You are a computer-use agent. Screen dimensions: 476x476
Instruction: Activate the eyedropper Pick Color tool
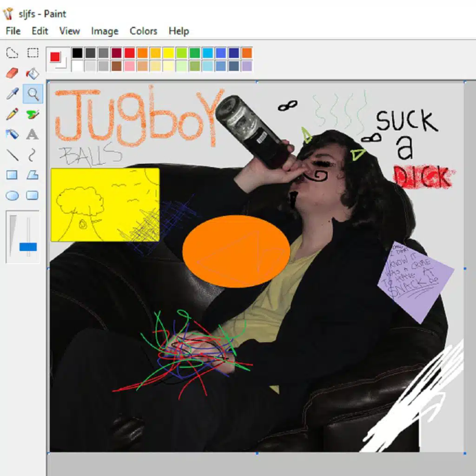(x=12, y=93)
